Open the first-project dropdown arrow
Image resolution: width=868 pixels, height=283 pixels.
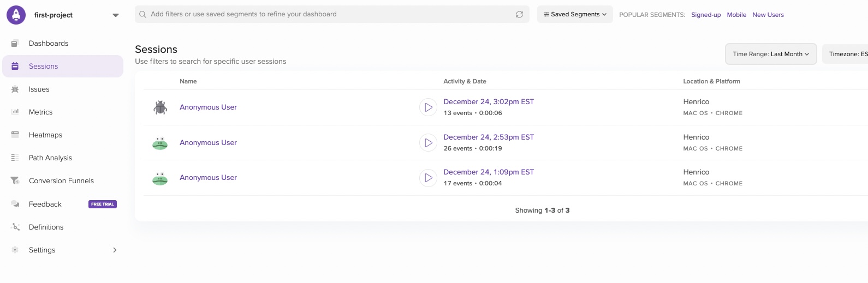tap(115, 15)
